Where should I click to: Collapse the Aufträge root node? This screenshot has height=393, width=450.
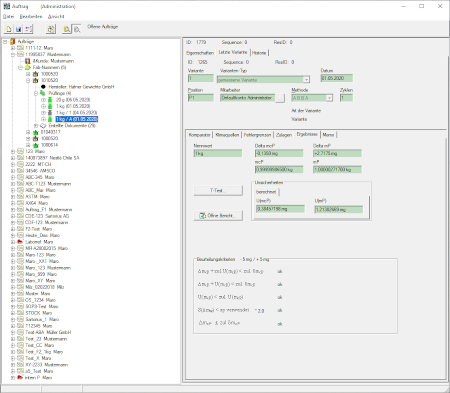coord(5,42)
